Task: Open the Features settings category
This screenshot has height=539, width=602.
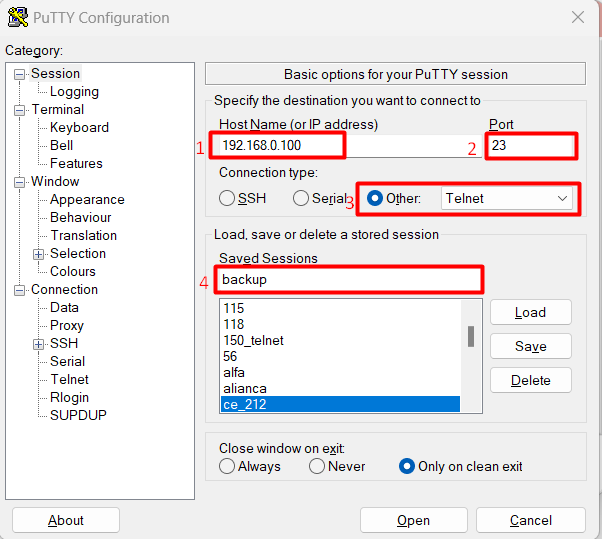Action: (x=76, y=164)
